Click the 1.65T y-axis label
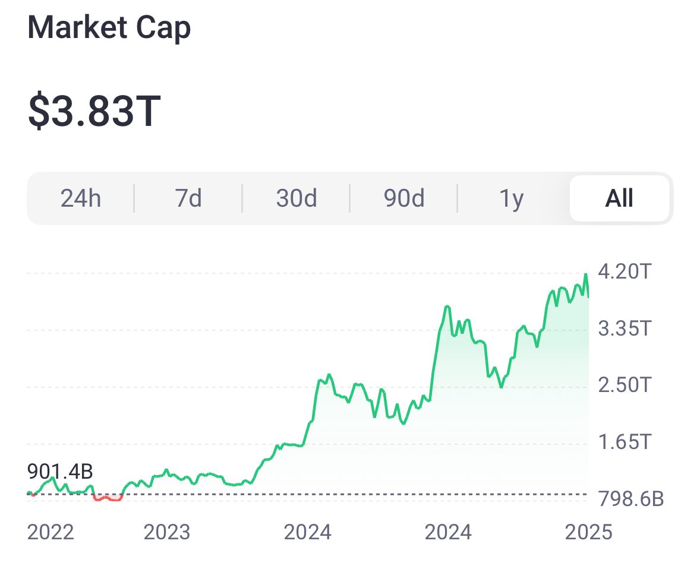The height and width of the screenshot is (588, 700). pyautogui.click(x=625, y=442)
